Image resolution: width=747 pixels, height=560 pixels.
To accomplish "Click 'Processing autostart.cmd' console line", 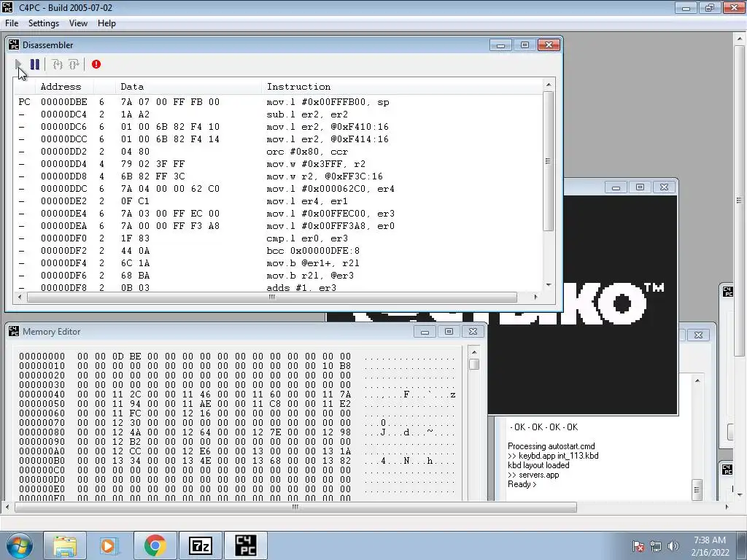I will pos(551,446).
